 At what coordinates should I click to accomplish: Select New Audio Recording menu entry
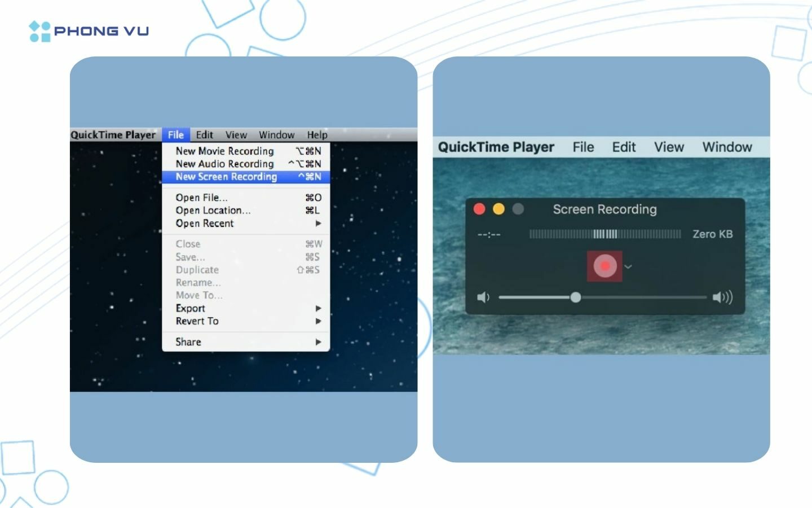[x=246, y=164]
